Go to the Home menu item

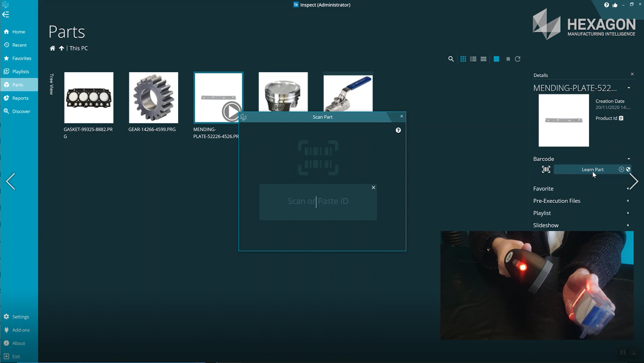point(18,31)
